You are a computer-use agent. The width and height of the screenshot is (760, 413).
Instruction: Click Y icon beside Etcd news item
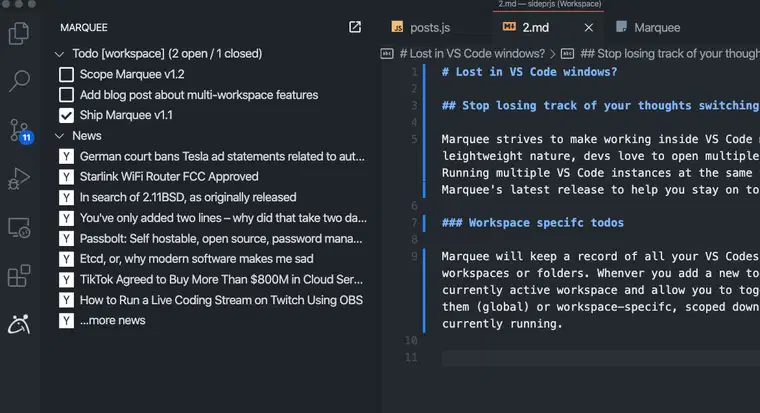click(x=66, y=259)
